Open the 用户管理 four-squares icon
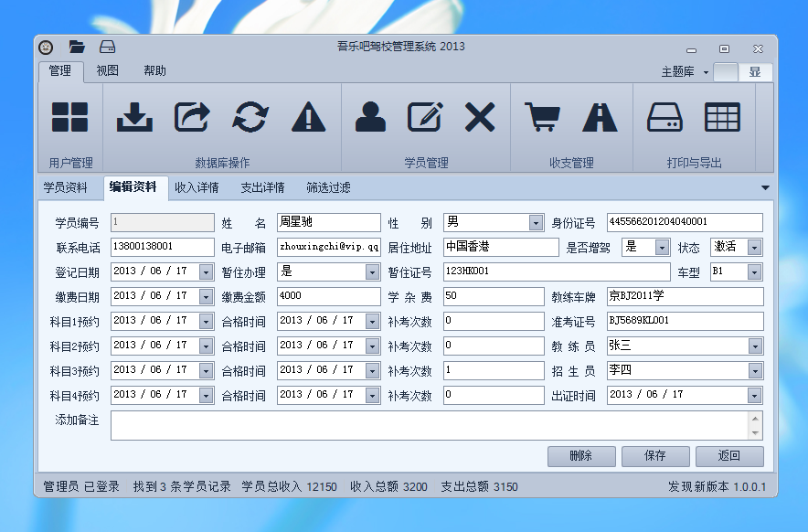The width and height of the screenshot is (808, 532). point(70,117)
